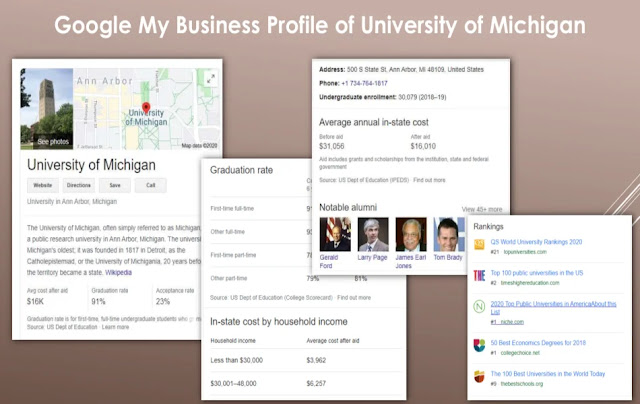Click Graduation rate 91% value
The height and width of the screenshot is (404, 640).
click(98, 302)
